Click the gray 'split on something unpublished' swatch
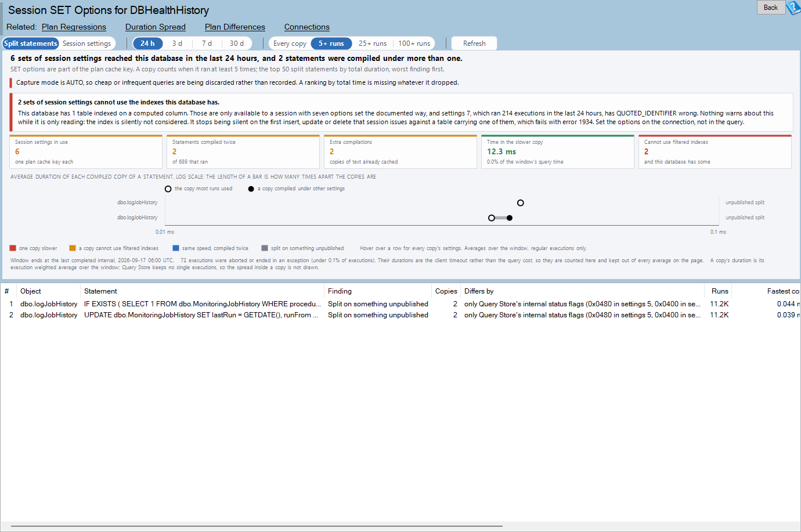 265,248
